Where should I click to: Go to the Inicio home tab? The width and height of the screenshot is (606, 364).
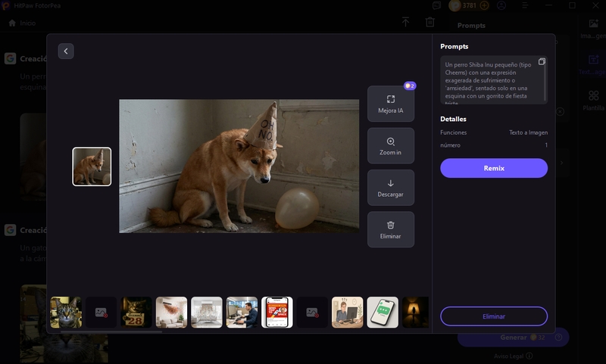click(x=22, y=23)
